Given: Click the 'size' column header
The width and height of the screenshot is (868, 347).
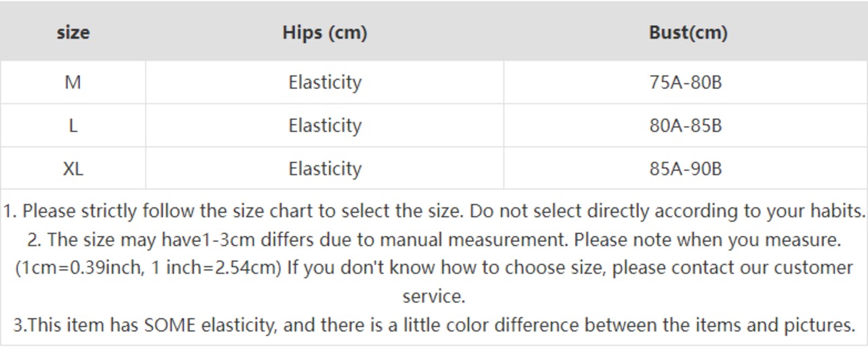Looking at the screenshot, I should (x=73, y=32).
